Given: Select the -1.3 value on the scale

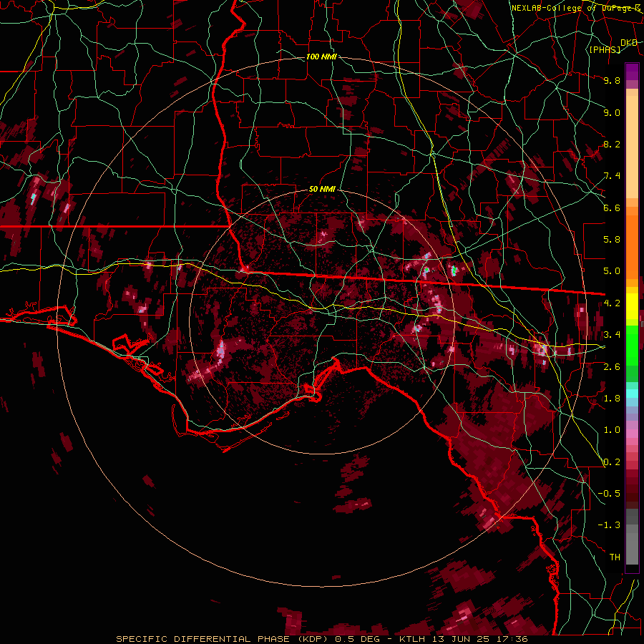Looking at the screenshot, I should [609, 525].
